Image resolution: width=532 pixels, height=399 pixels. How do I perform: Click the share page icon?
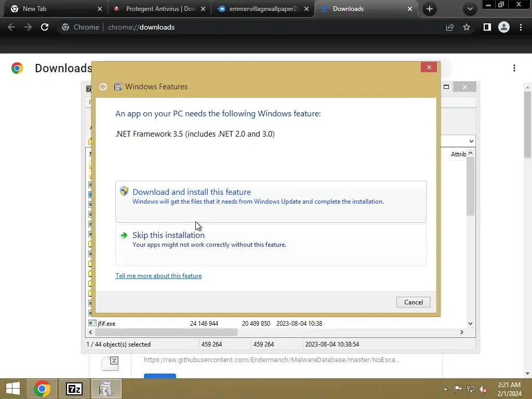click(450, 27)
